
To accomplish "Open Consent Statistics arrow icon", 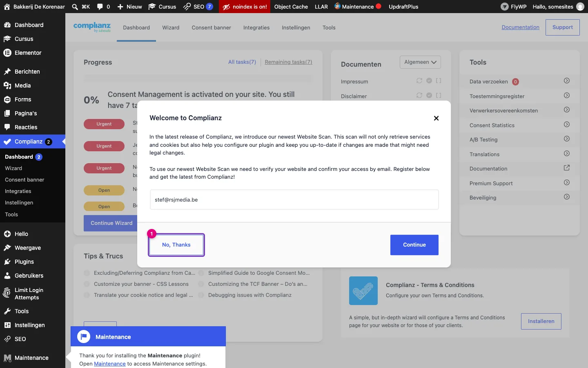I will (x=567, y=124).
